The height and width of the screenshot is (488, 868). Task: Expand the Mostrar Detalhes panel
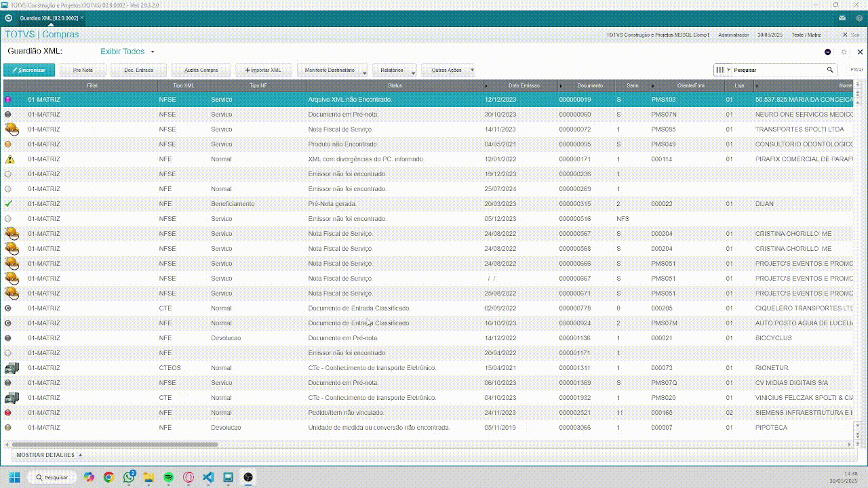coord(49,455)
